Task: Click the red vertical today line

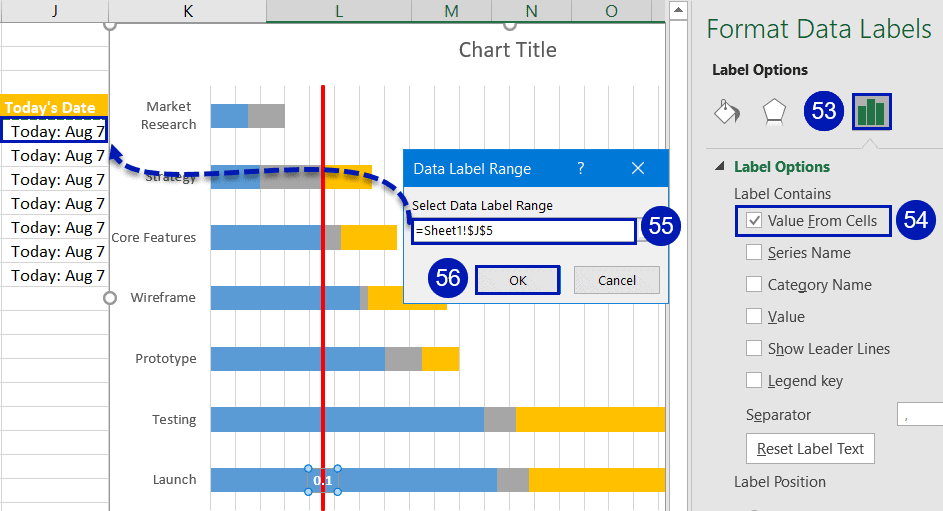Action: click(x=323, y=330)
